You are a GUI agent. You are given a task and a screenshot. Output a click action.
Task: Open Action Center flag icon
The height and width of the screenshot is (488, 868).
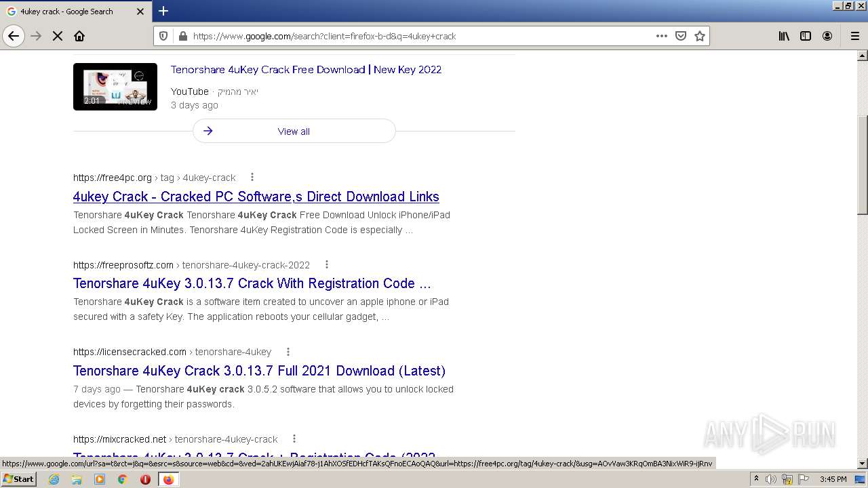point(804,479)
